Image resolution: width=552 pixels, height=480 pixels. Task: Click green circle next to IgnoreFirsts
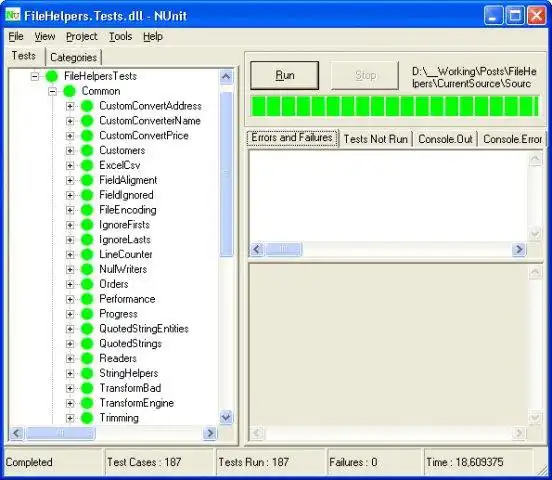pos(87,225)
